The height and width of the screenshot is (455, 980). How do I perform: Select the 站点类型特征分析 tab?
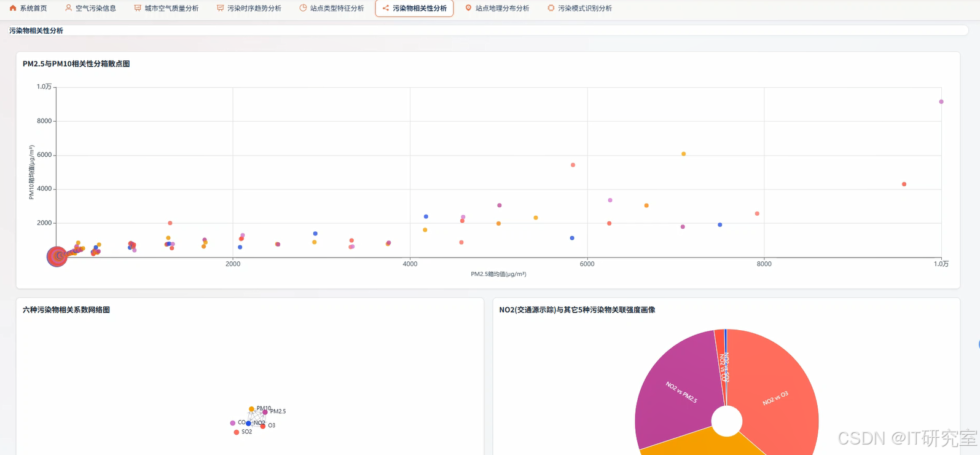[332, 9]
